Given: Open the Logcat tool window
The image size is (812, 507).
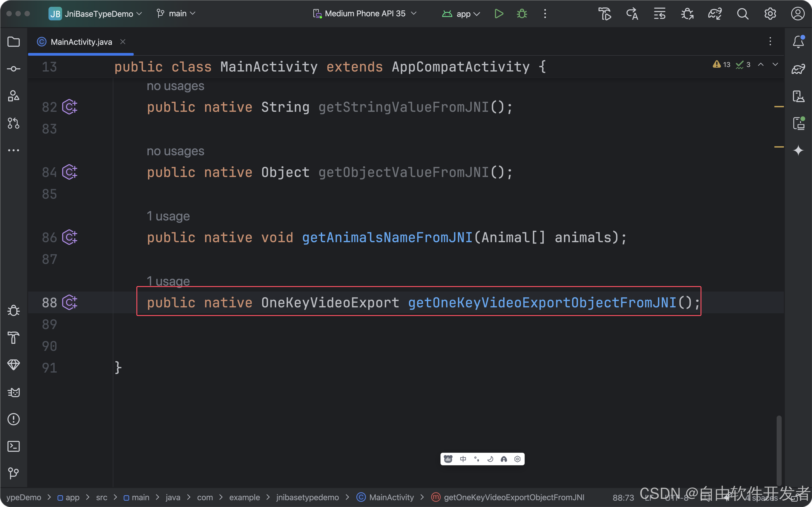Looking at the screenshot, I should [13, 392].
